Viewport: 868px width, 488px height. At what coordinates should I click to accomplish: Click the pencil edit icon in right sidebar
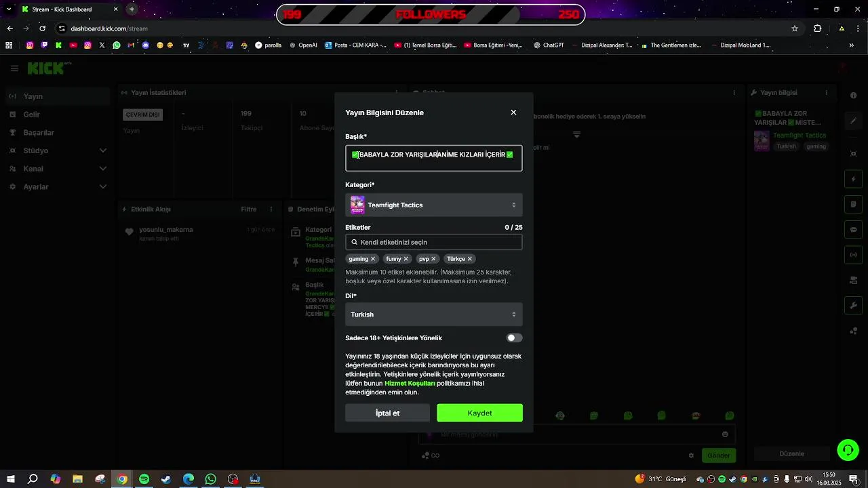click(854, 121)
